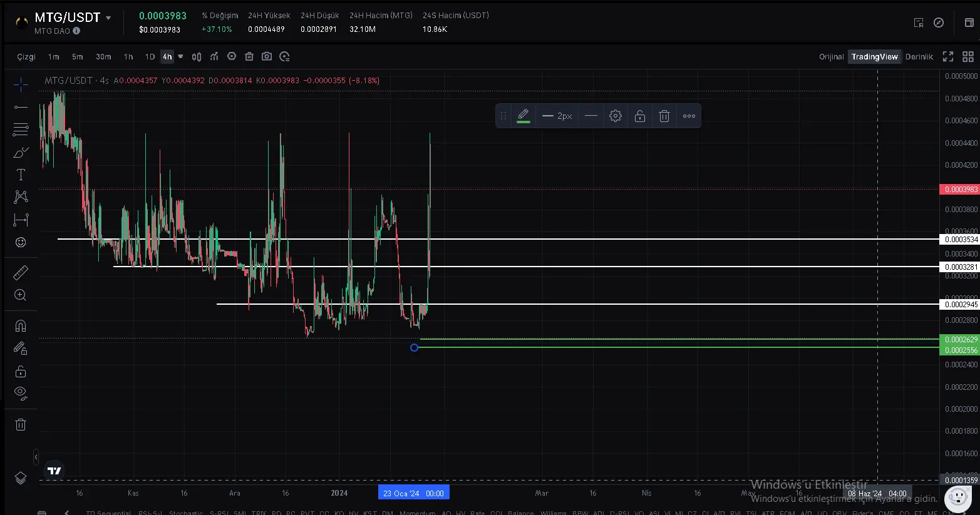Click the 23 Oca '24 00:00 time label
Screen dimensions: 980x515
(414, 493)
